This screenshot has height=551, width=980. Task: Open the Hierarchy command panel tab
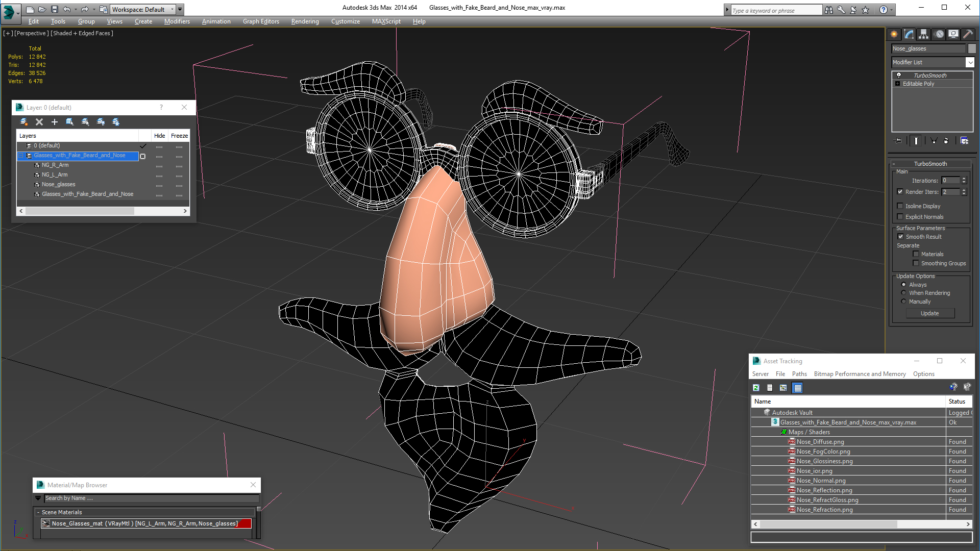[923, 34]
